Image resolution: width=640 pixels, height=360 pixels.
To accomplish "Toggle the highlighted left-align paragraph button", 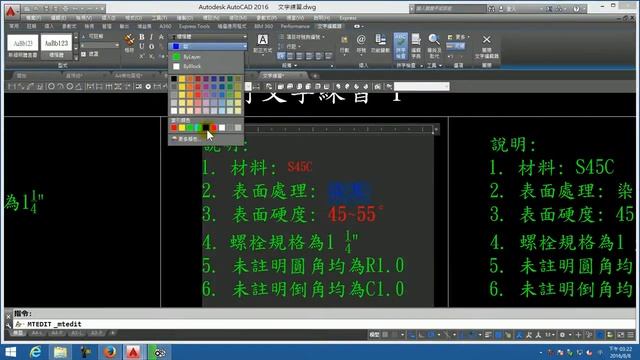I will 281,56.
